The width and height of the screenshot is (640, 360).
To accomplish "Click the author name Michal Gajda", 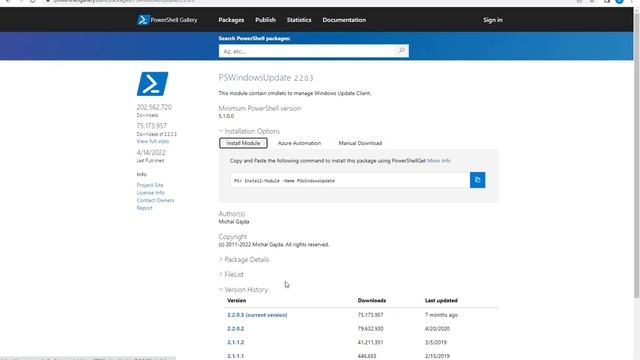I will [x=233, y=222].
